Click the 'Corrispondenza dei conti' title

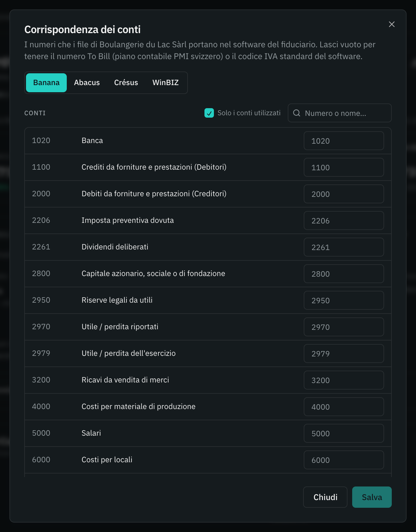pyautogui.click(x=82, y=30)
